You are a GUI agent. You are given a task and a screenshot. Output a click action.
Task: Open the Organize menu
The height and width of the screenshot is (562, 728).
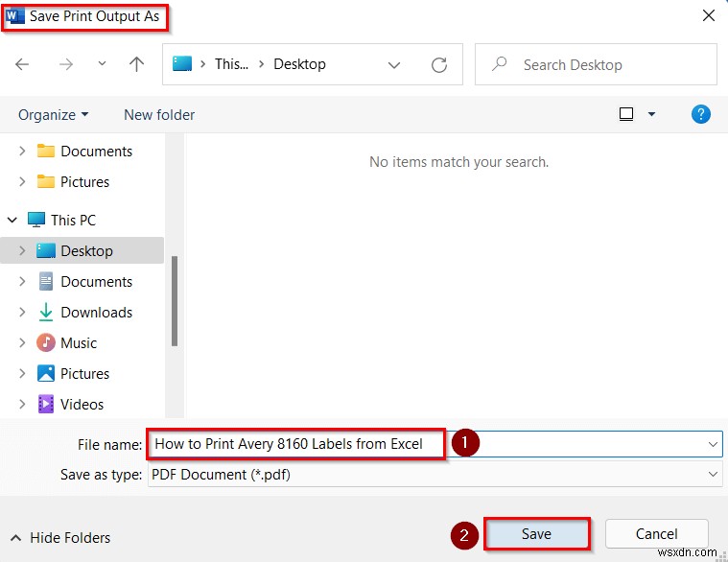(x=53, y=115)
